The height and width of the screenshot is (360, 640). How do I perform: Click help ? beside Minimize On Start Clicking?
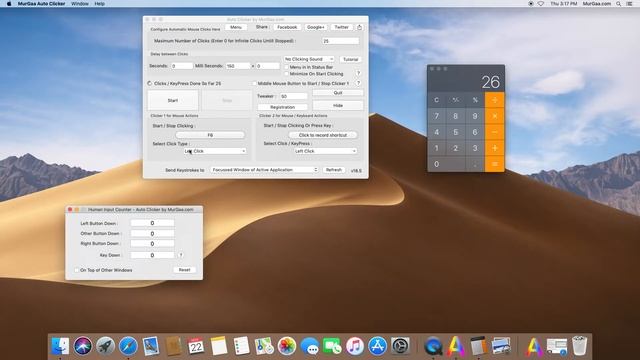(x=358, y=73)
